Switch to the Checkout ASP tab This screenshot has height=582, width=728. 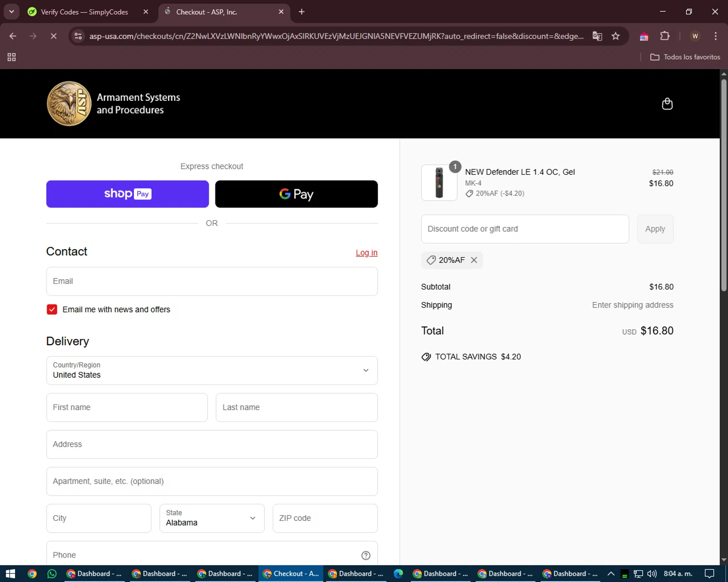pos(224,12)
